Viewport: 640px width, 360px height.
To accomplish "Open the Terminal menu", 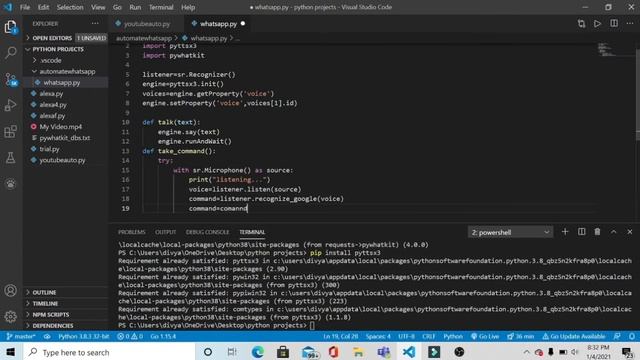I will coord(161,7).
